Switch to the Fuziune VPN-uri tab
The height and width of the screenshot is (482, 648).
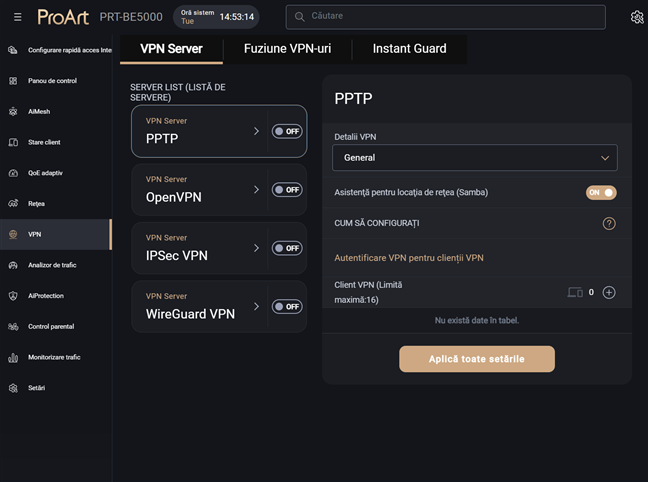tap(287, 49)
